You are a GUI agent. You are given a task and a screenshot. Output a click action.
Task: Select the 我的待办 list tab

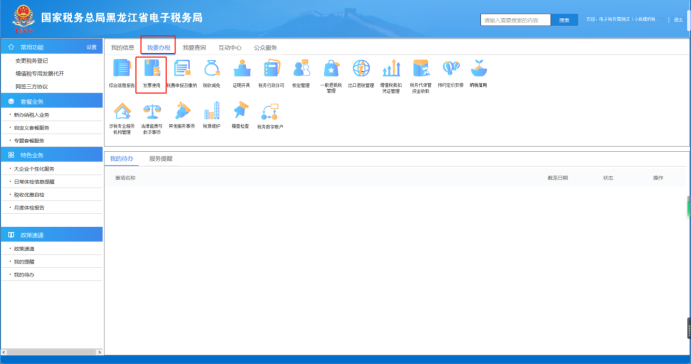pos(122,159)
